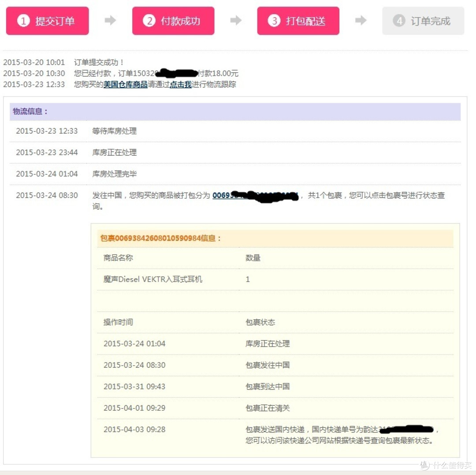Click the 物流信息 section header
The image size is (476, 475).
(x=235, y=112)
